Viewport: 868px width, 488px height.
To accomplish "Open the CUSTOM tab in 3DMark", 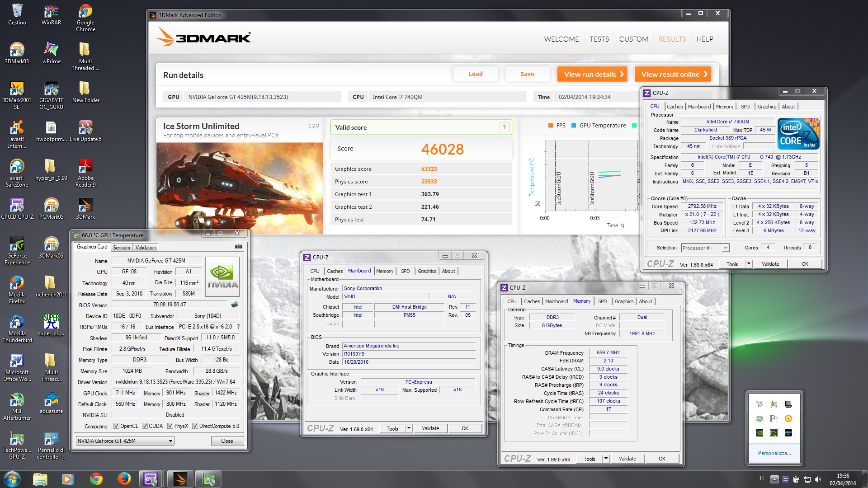I will click(x=633, y=39).
